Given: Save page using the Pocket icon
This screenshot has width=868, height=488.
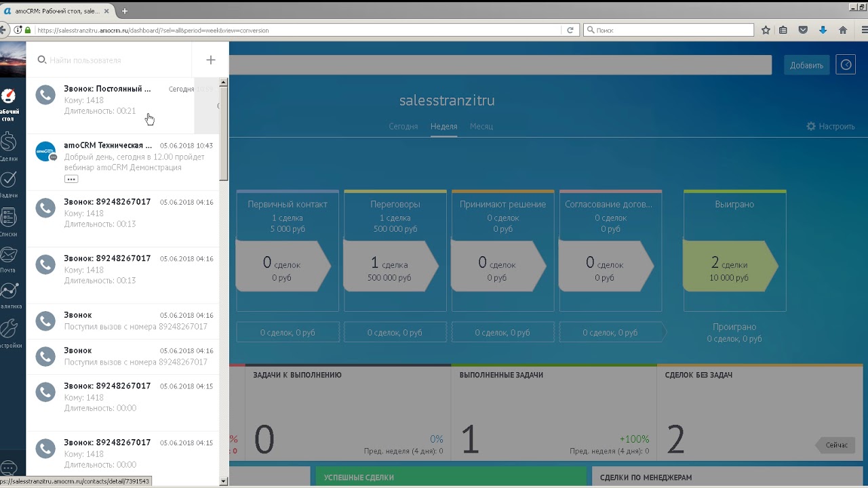Looking at the screenshot, I should (x=803, y=30).
